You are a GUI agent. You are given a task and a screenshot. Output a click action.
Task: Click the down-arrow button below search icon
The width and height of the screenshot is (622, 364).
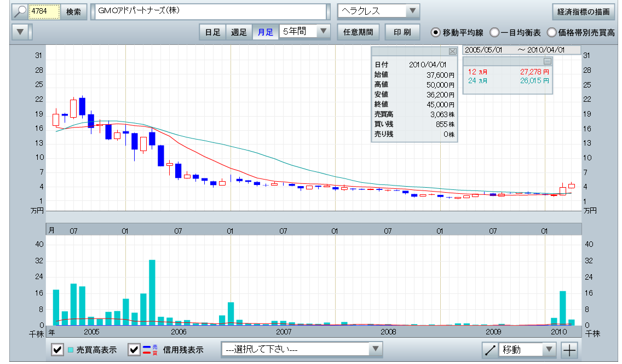[20, 32]
